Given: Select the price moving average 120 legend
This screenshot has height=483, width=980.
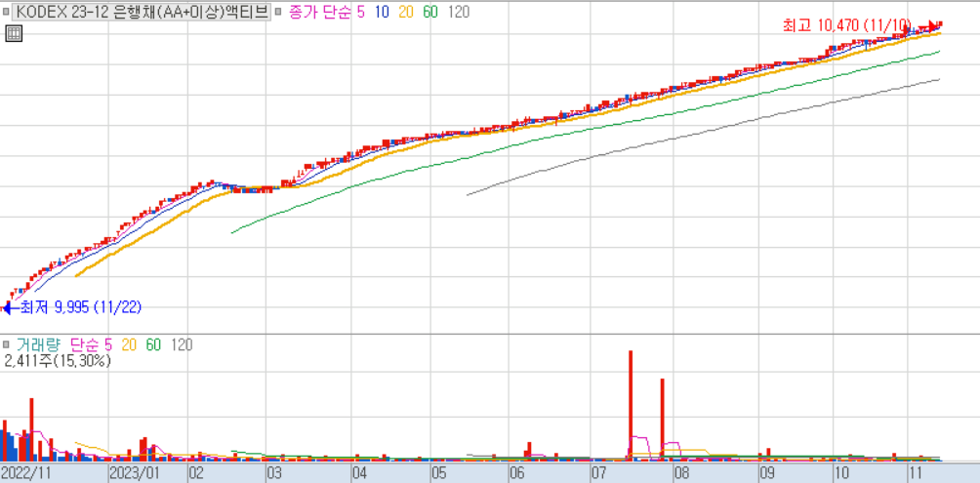Looking at the screenshot, I should pos(459,12).
